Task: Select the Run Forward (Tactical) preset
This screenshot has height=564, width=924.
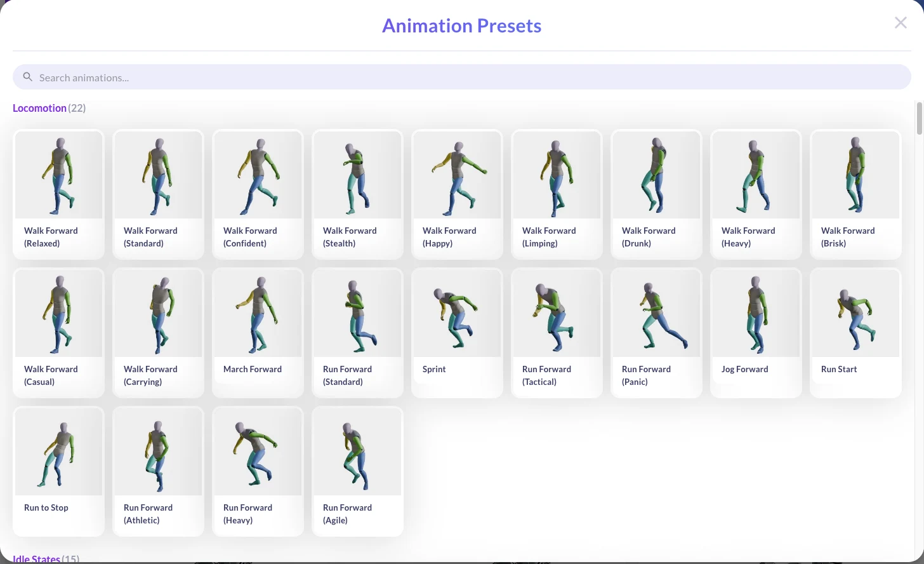Action: pos(557,333)
